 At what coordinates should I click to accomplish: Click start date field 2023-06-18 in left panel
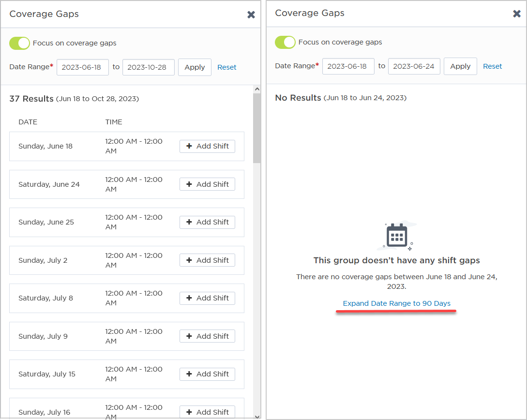(83, 67)
